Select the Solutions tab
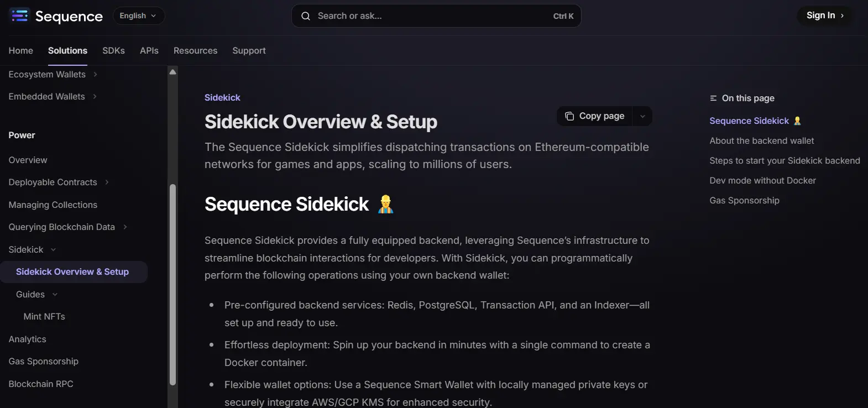 (x=67, y=50)
